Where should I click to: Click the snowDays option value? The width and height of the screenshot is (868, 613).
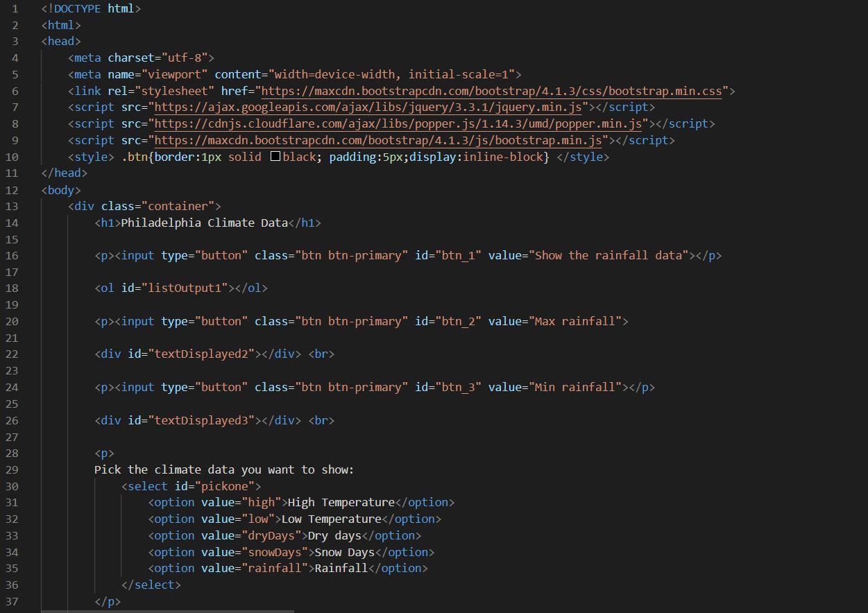point(276,551)
